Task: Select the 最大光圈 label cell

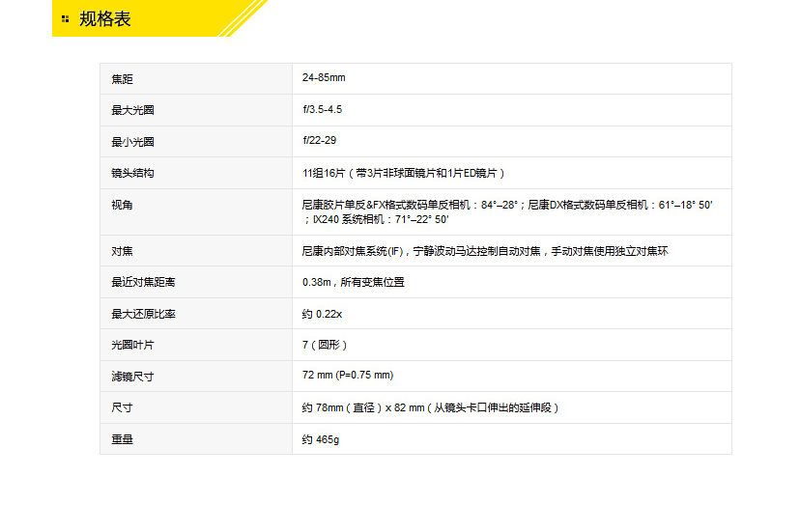Action: tap(196, 110)
